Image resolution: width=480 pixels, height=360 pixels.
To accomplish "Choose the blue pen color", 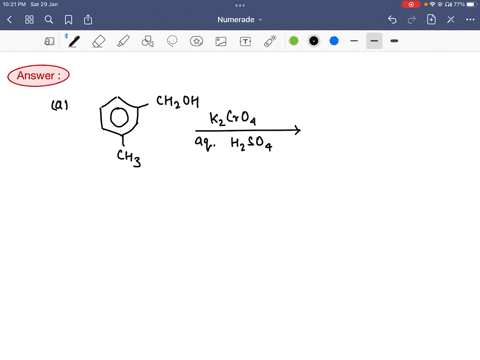I will point(334,41).
